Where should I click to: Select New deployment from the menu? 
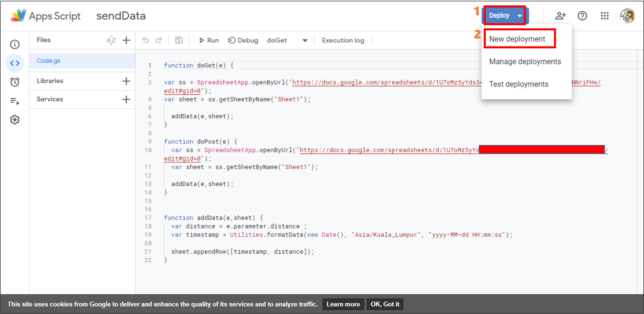[517, 39]
